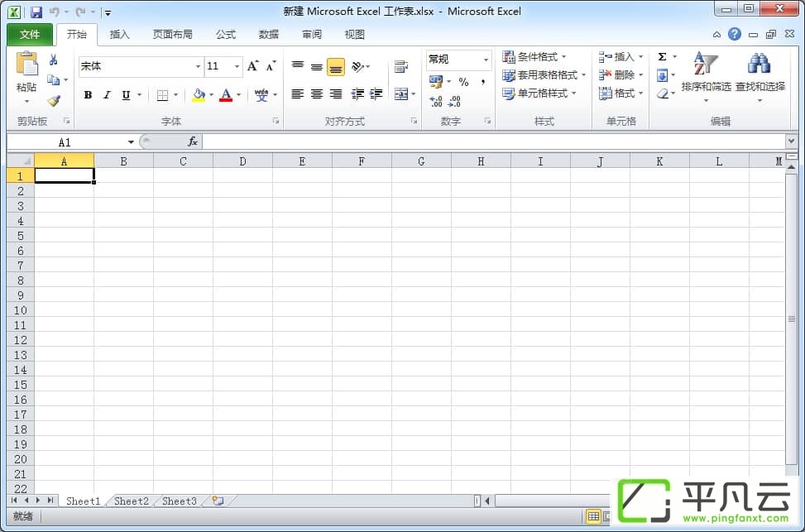Toggle Italic formatting
The image size is (805, 532).
click(x=107, y=95)
